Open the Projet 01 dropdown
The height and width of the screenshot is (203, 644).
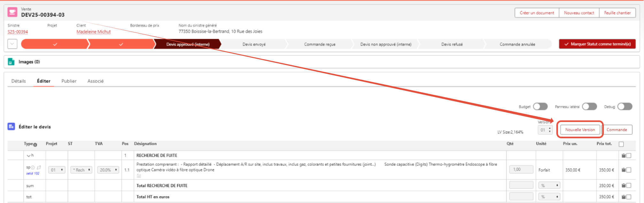(57, 170)
